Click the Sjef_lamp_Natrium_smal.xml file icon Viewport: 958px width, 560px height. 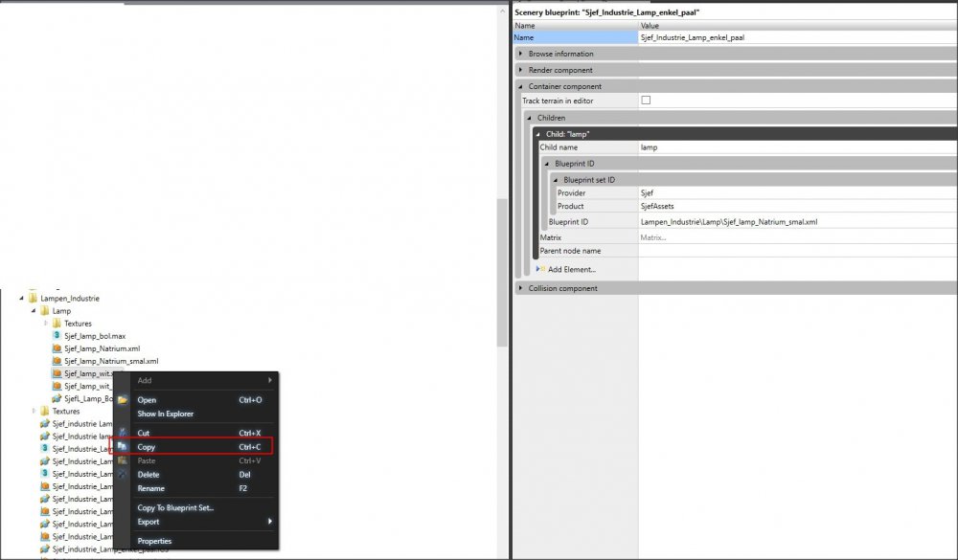(57, 361)
